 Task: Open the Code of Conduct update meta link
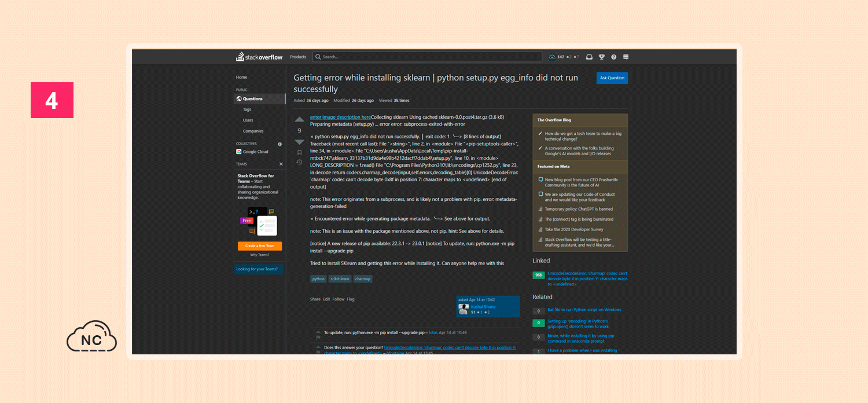point(580,197)
